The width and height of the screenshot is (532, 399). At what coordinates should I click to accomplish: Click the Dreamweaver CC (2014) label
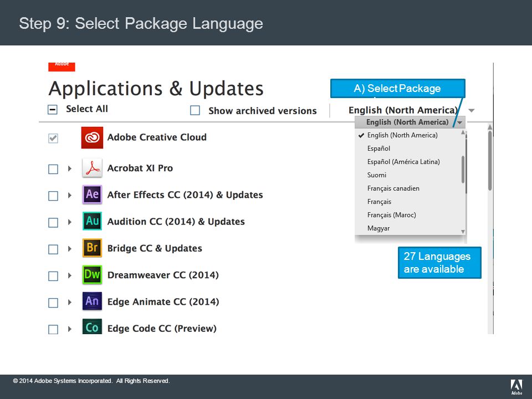163,275
